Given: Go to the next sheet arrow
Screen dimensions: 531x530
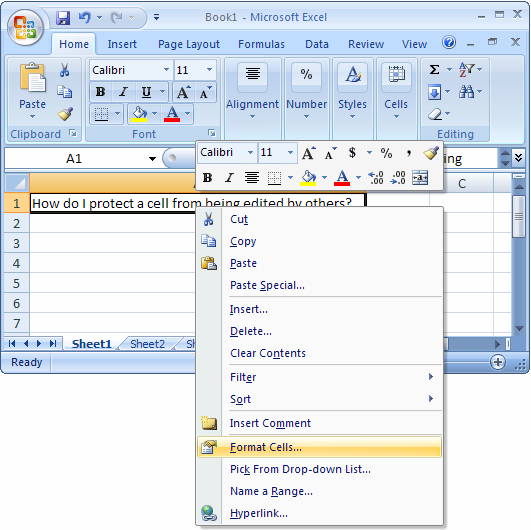Looking at the screenshot, I should coord(39,343).
